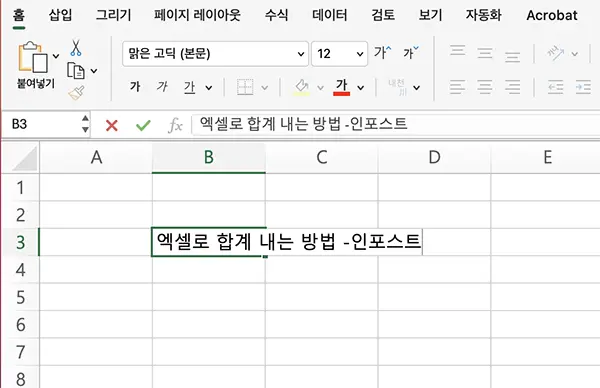
Task: Click the Middle Align icon
Action: click(485, 53)
